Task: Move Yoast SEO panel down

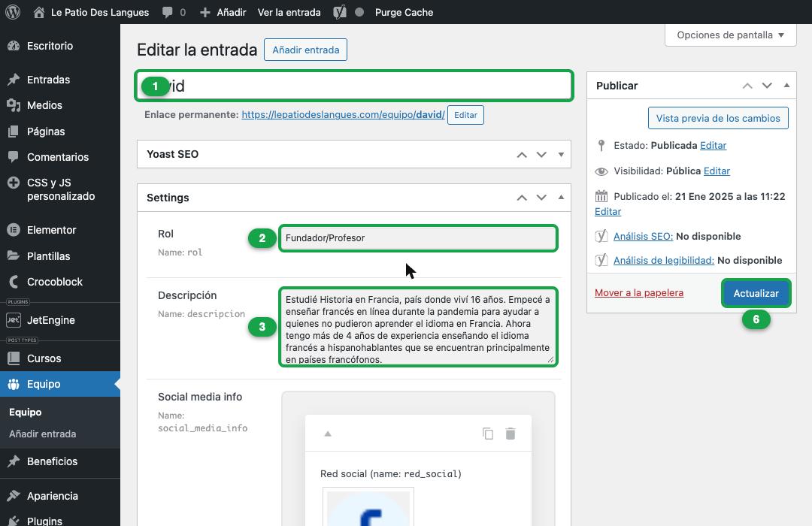Action: [x=541, y=154]
